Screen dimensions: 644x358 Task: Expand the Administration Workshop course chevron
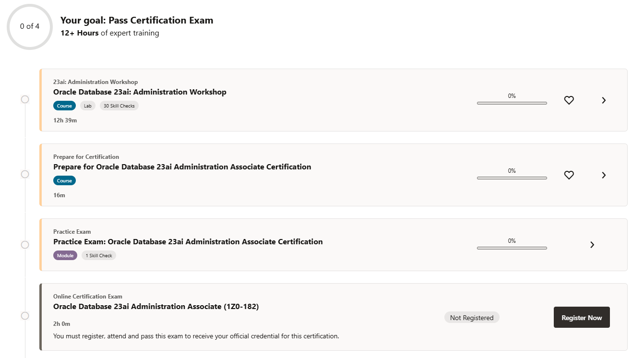click(604, 100)
